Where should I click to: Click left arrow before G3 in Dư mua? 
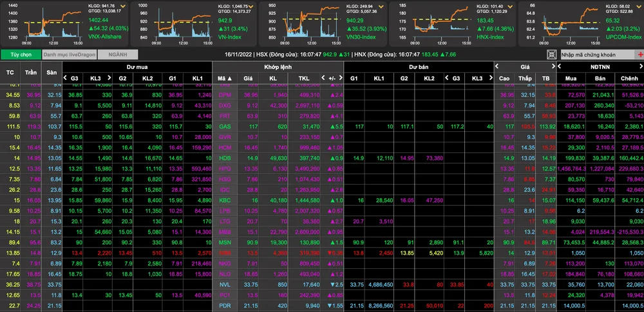(64, 78)
